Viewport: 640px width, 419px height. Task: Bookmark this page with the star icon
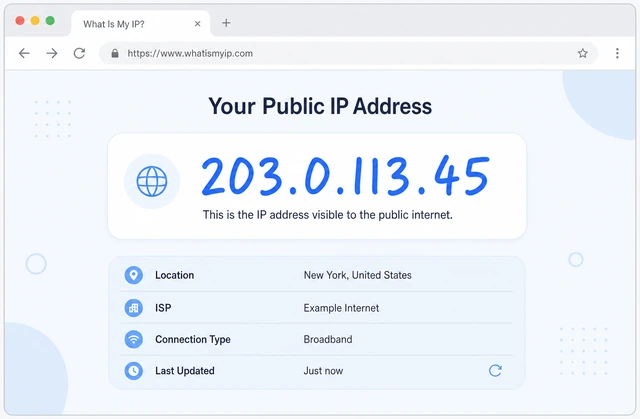582,53
